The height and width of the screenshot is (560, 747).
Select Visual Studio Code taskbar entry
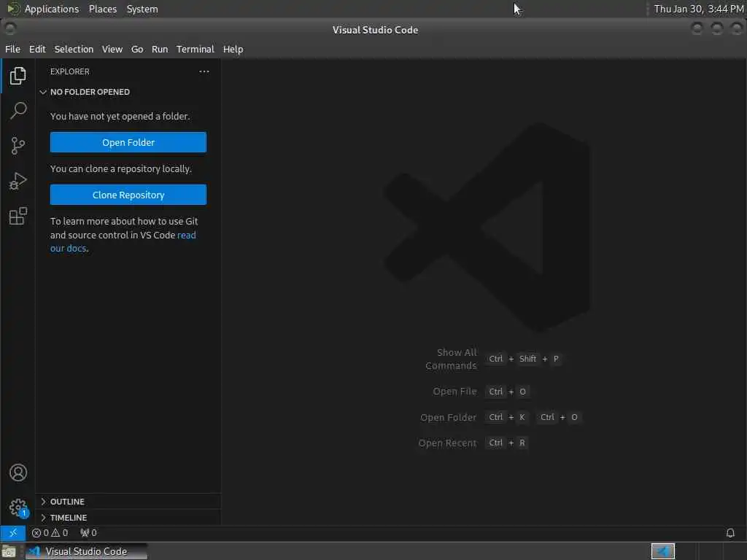tap(86, 551)
